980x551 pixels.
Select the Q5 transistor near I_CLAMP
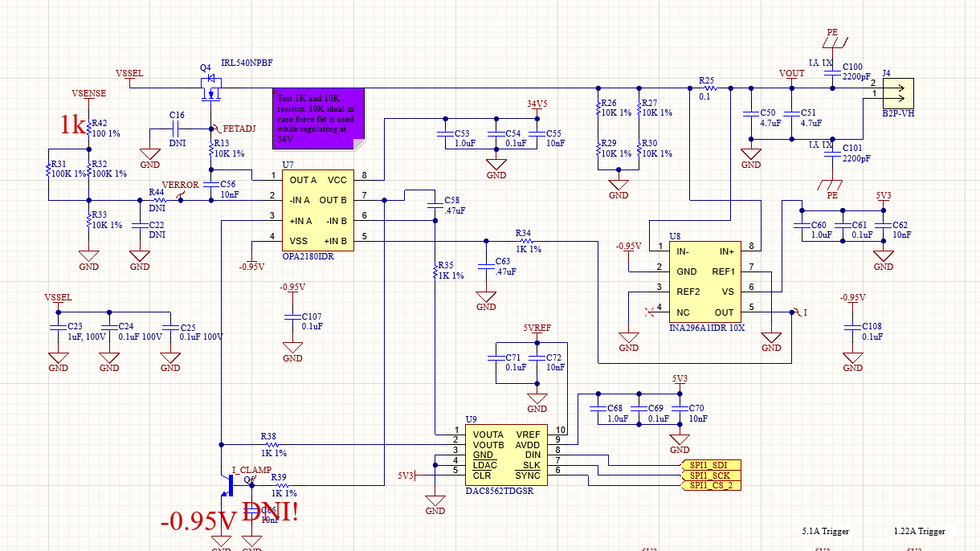[x=230, y=484]
